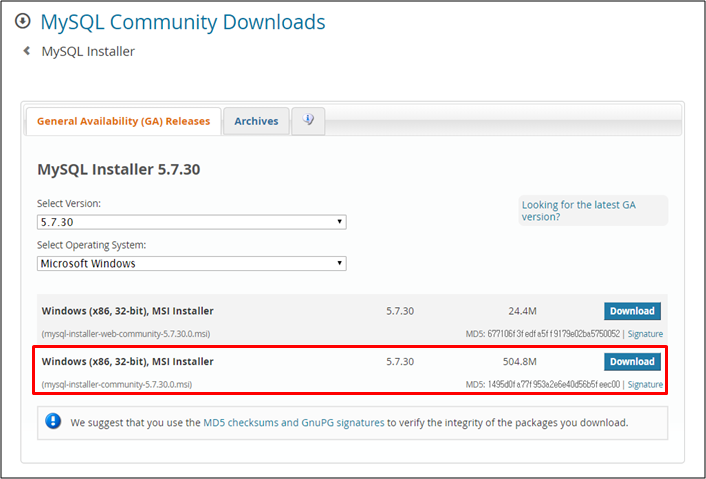
Task: Follow 'Looking for the latest GA version?' link
Action: coord(579,211)
